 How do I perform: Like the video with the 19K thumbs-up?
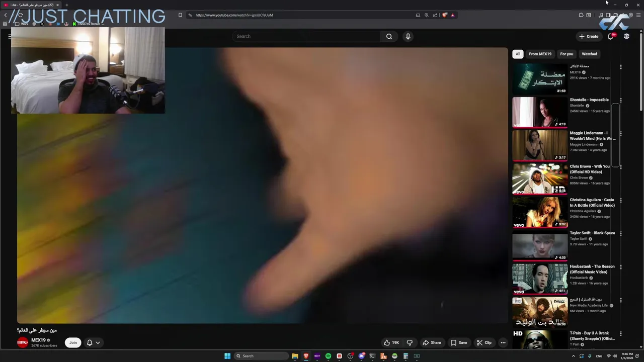[x=391, y=342]
